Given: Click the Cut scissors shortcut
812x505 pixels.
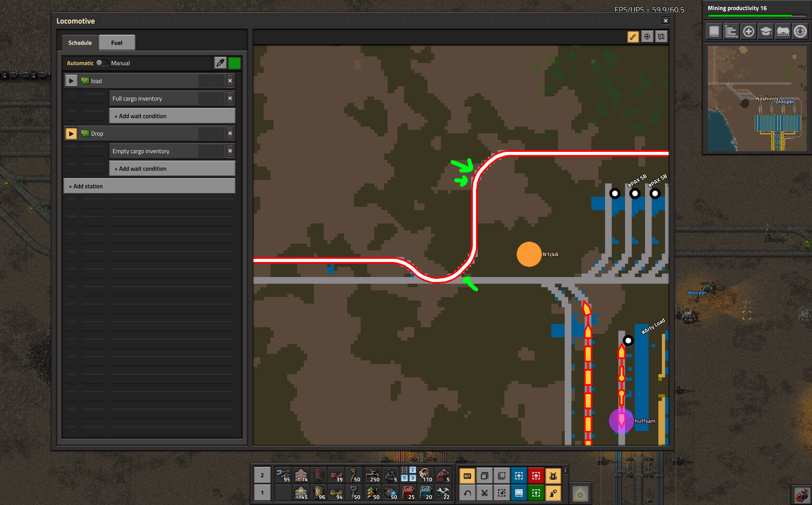Looking at the screenshot, I should 484,493.
